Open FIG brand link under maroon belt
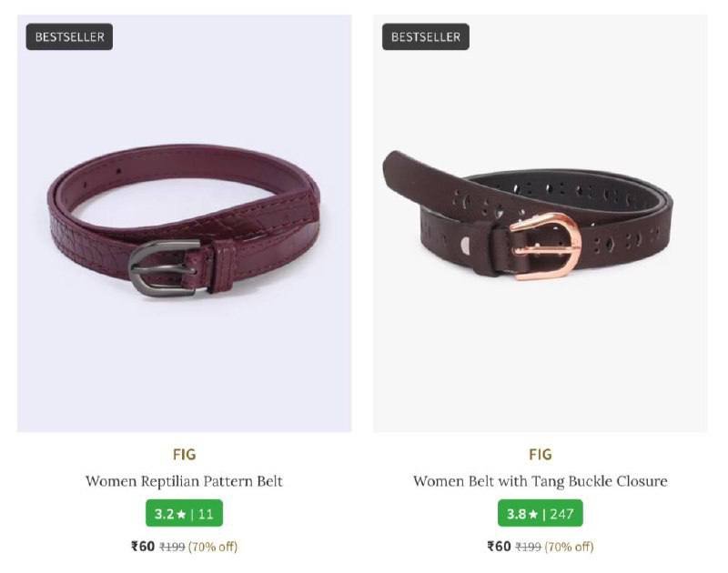The height and width of the screenshot is (573, 728). (185, 454)
